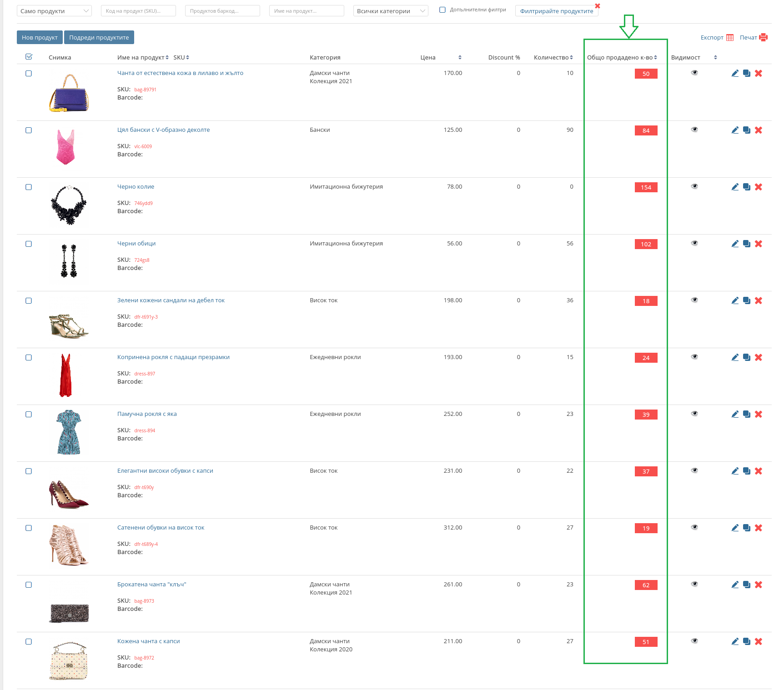
Task: Delete the Цял бански product with red X
Action: (759, 130)
